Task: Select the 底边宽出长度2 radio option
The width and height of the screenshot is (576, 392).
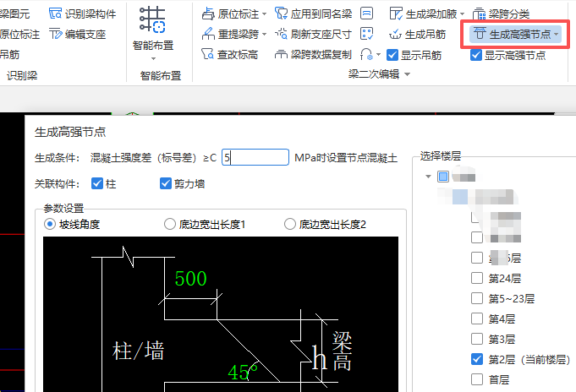Action: tap(290, 224)
